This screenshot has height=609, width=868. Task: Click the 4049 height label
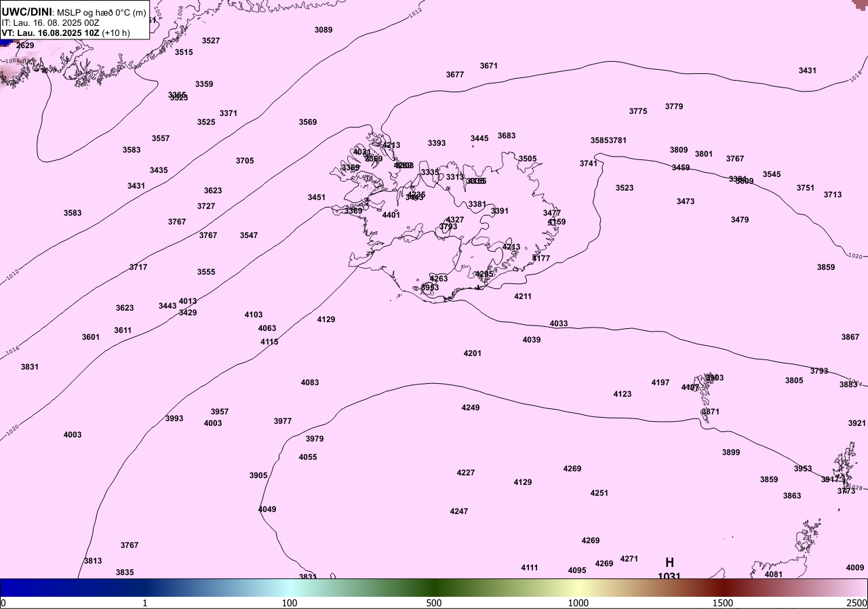pyautogui.click(x=267, y=509)
